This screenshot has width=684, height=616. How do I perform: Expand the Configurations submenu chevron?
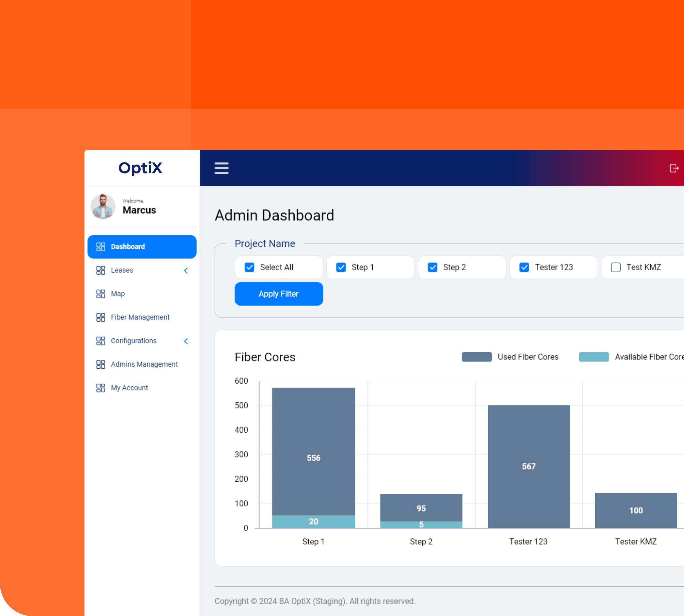(x=186, y=341)
